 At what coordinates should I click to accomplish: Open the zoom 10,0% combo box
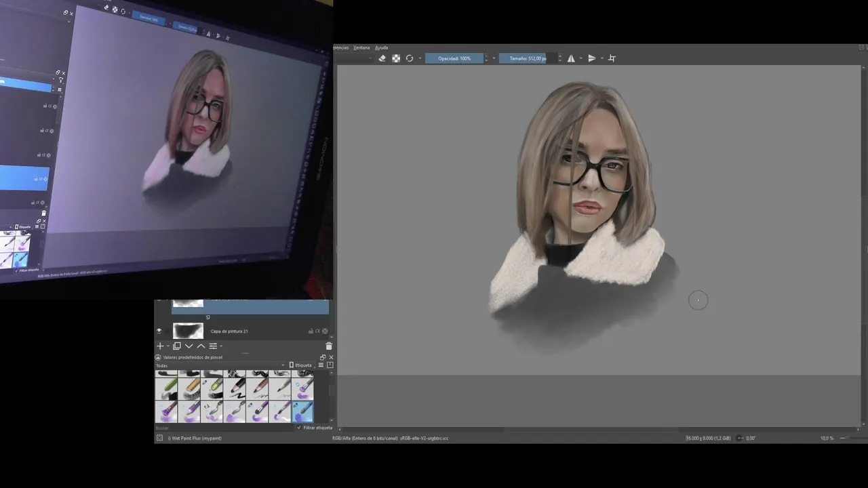(x=827, y=439)
